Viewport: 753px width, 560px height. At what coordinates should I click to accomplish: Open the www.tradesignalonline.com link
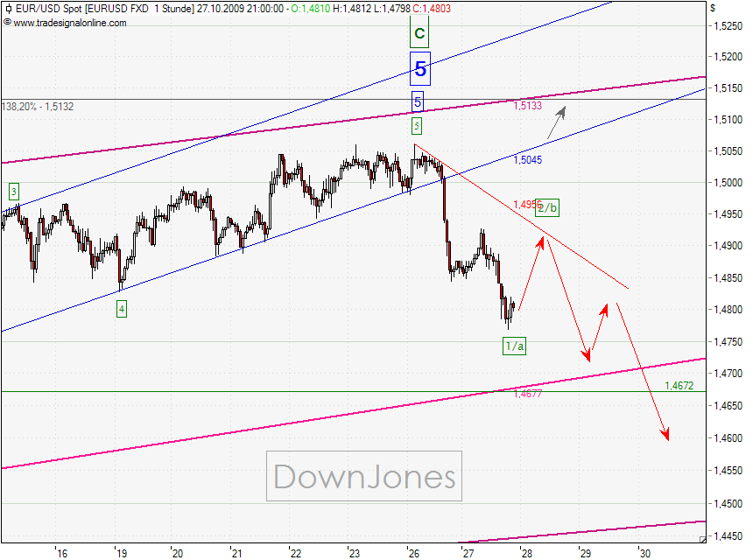click(x=70, y=23)
